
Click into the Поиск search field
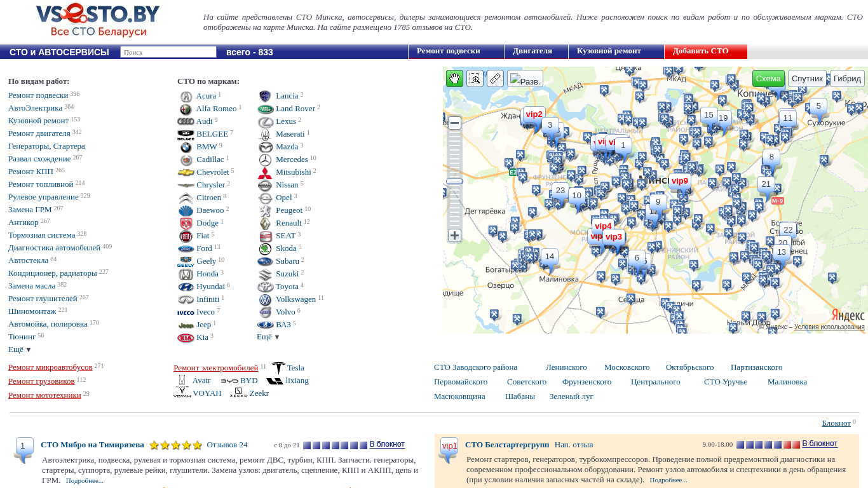point(168,52)
